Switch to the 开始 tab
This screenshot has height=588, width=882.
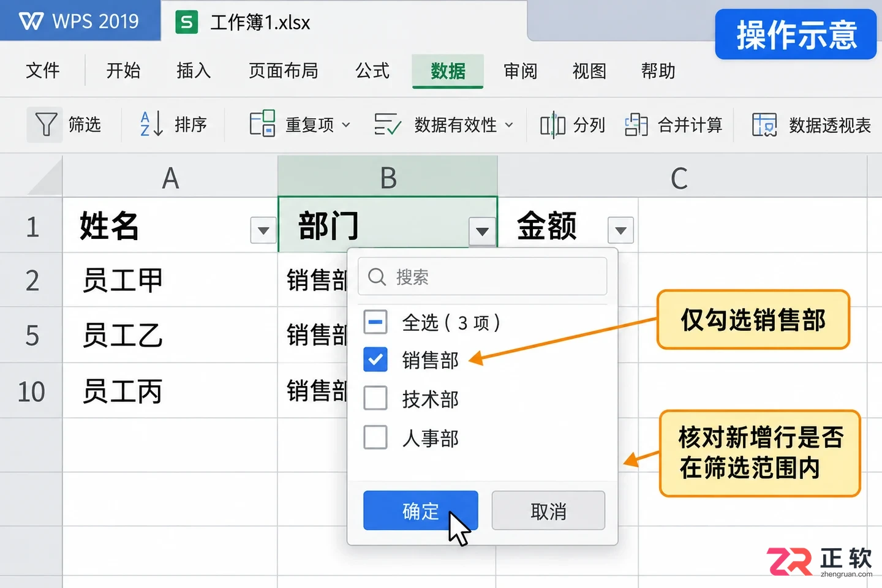pyautogui.click(x=123, y=71)
